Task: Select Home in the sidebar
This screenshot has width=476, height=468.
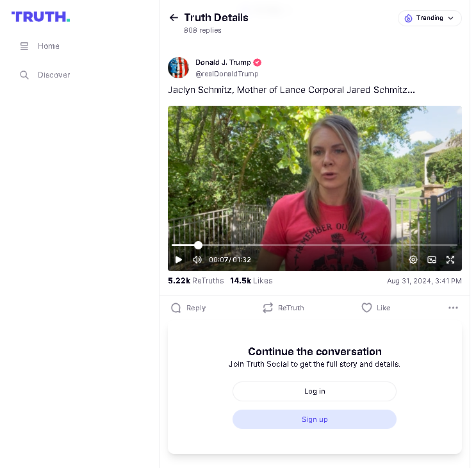Action: pos(48,46)
